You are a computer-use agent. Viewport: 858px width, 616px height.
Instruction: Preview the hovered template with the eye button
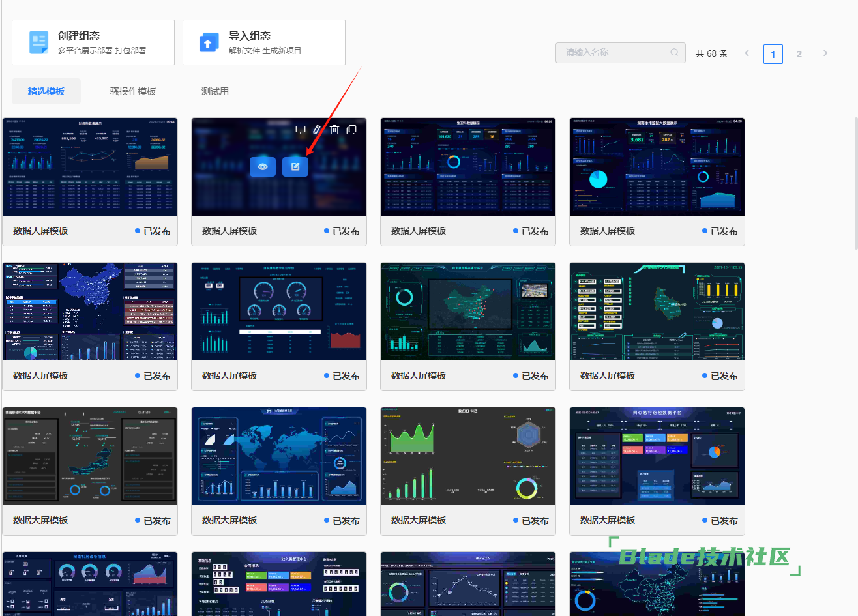(263, 167)
